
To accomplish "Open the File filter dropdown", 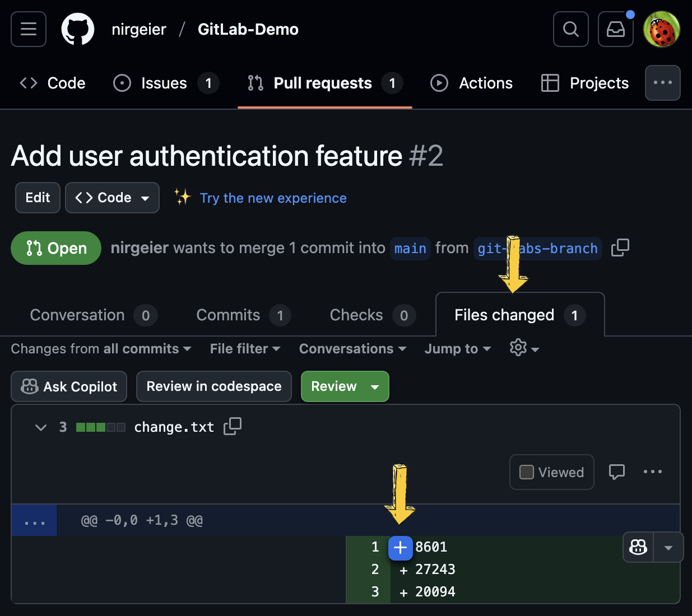I will [x=245, y=349].
